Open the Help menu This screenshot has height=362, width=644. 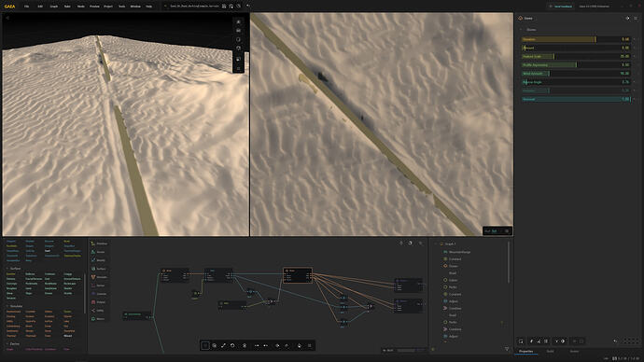tap(148, 7)
